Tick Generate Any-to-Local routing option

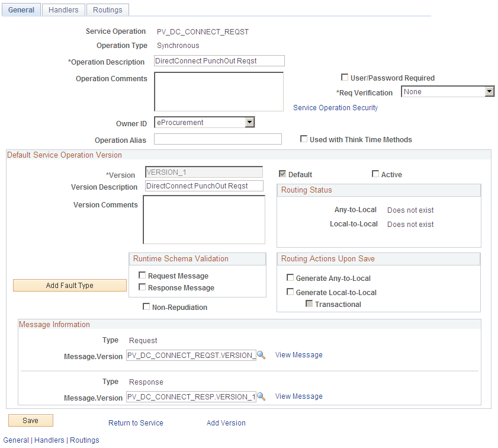point(290,278)
